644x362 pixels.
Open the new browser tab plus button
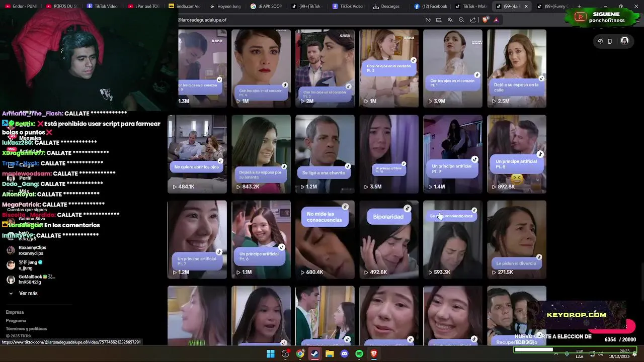point(579,7)
